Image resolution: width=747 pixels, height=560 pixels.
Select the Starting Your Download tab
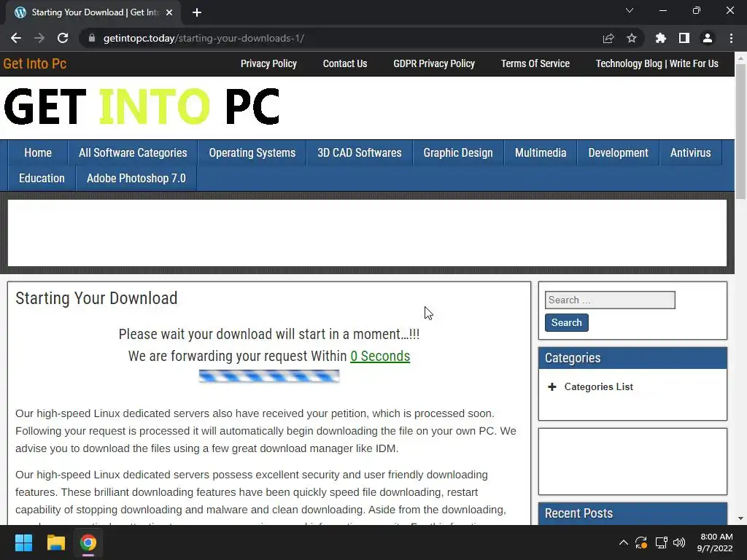(x=93, y=12)
